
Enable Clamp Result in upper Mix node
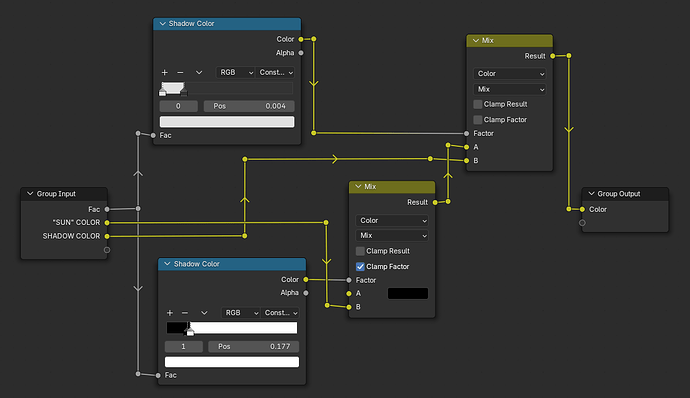pos(478,104)
